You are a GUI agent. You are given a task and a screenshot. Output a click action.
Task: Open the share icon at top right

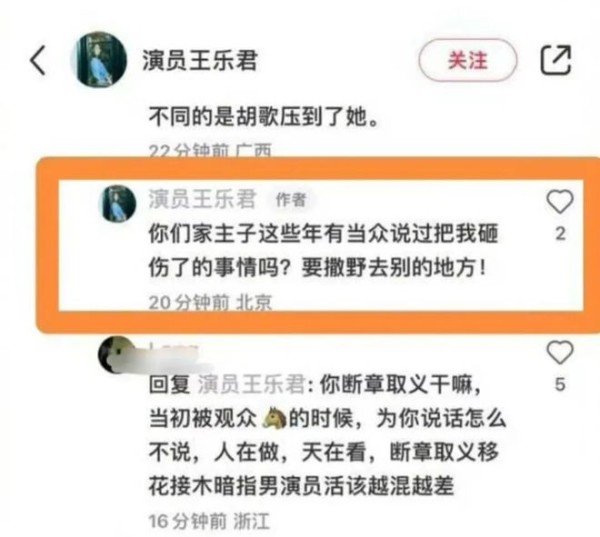pos(556,60)
